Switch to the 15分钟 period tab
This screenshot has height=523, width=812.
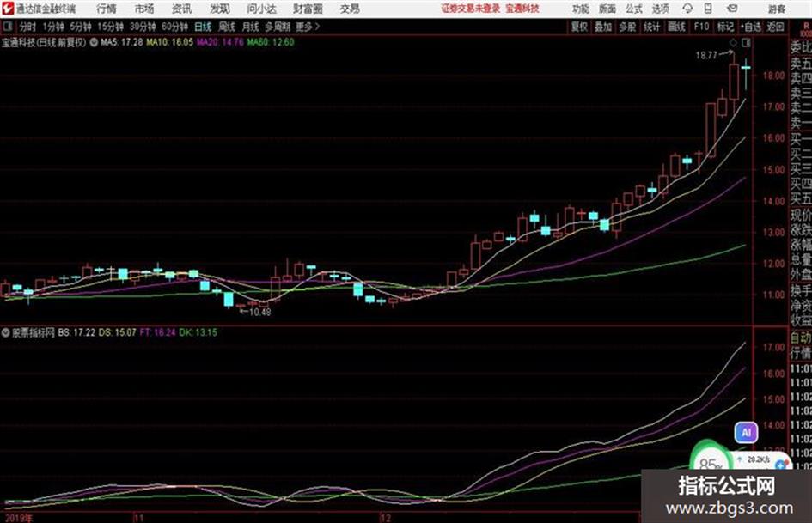click(x=110, y=27)
